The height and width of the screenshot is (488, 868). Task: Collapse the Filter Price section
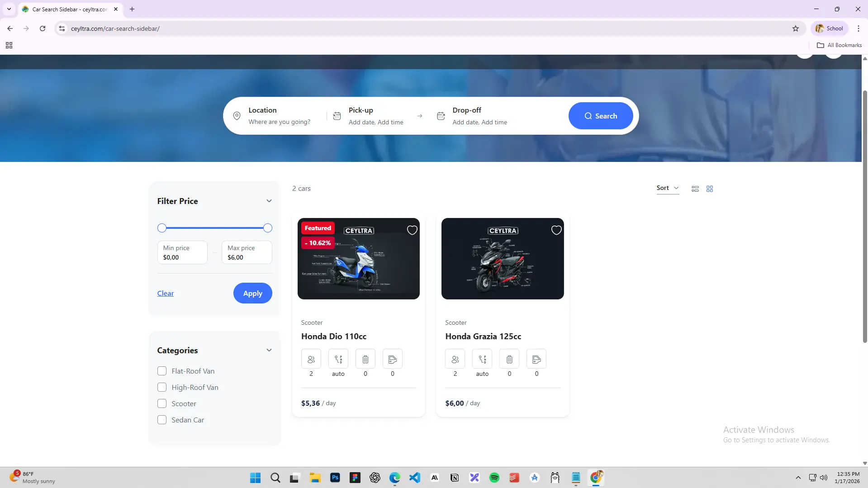click(269, 201)
